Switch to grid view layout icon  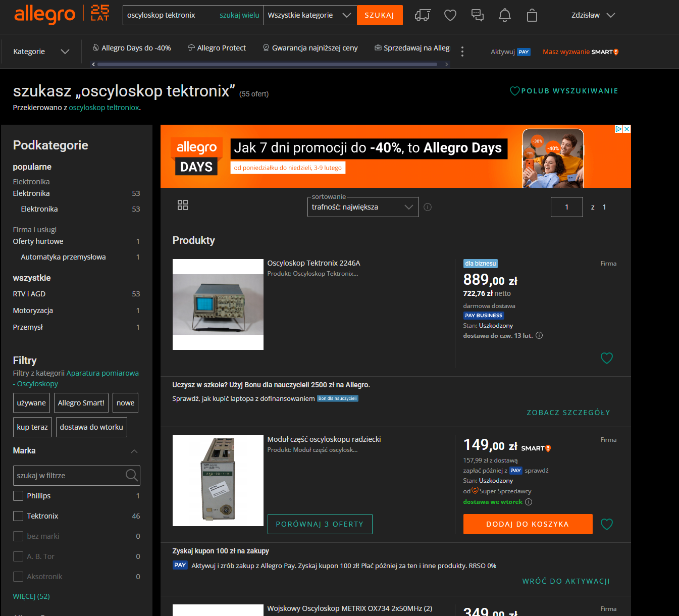coord(183,205)
